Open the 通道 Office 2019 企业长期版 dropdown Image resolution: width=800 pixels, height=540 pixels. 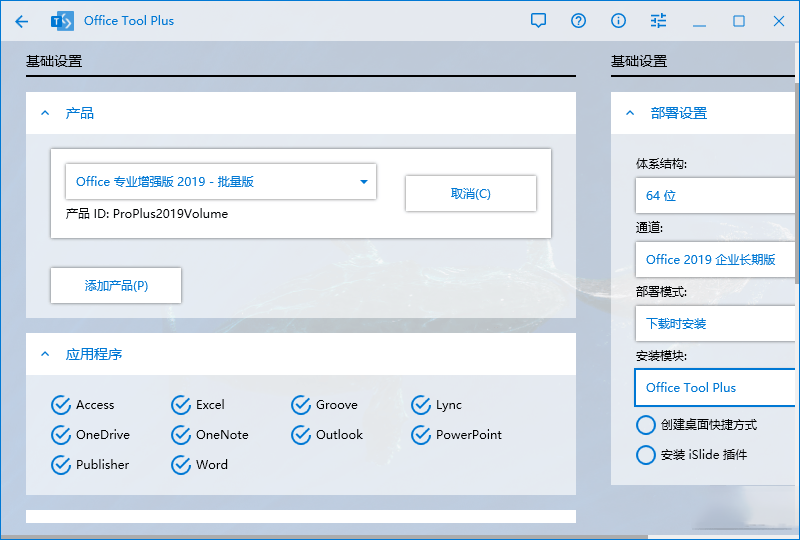(715, 260)
